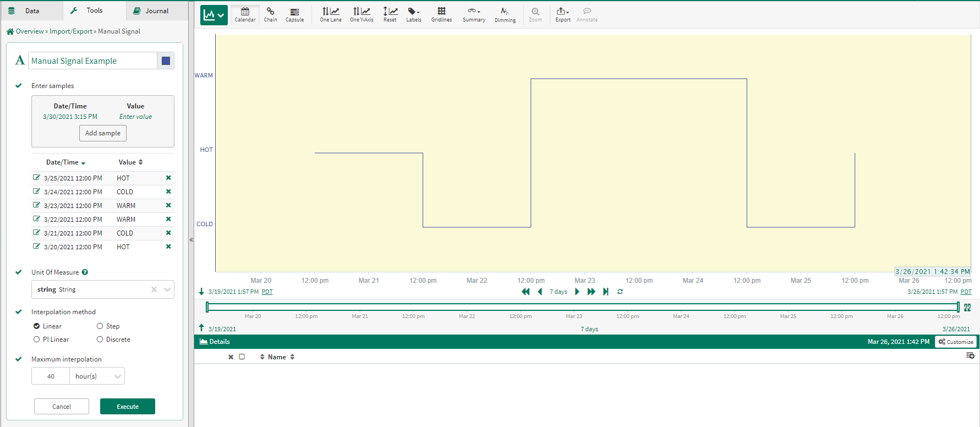Viewport: 980px width, 427px height.
Task: Open the trend view type dropdown
Action: click(213, 15)
